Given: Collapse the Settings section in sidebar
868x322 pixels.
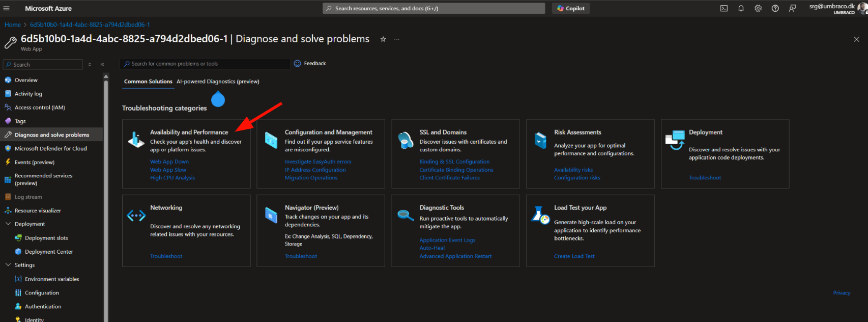Looking at the screenshot, I should [8, 265].
